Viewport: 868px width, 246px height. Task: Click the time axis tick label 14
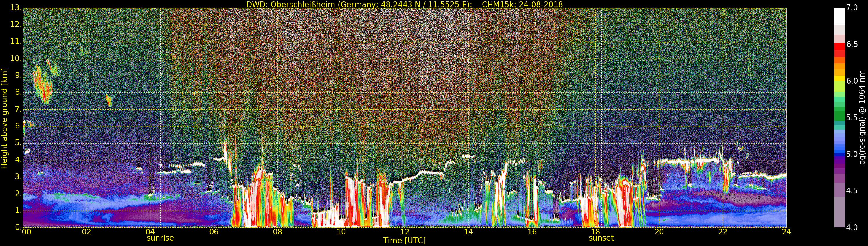pyautogui.click(x=468, y=232)
